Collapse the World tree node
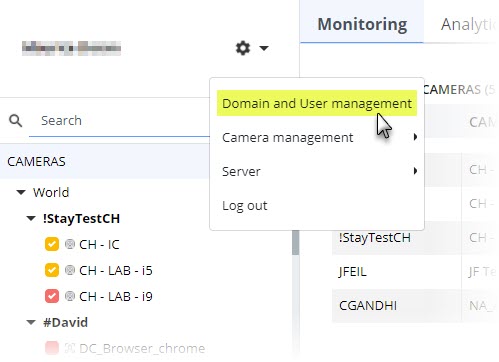 (x=21, y=192)
